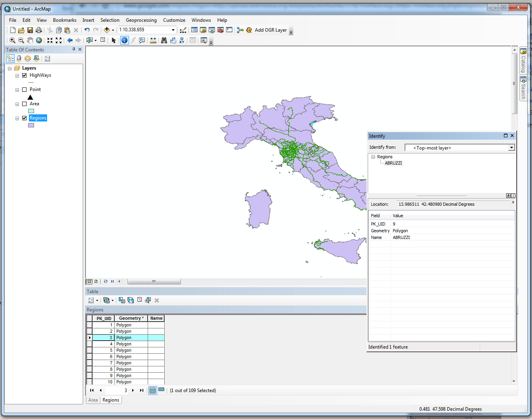Open the Identify from dropdown
Image resolution: width=532 pixels, height=419 pixels.
tap(511, 148)
